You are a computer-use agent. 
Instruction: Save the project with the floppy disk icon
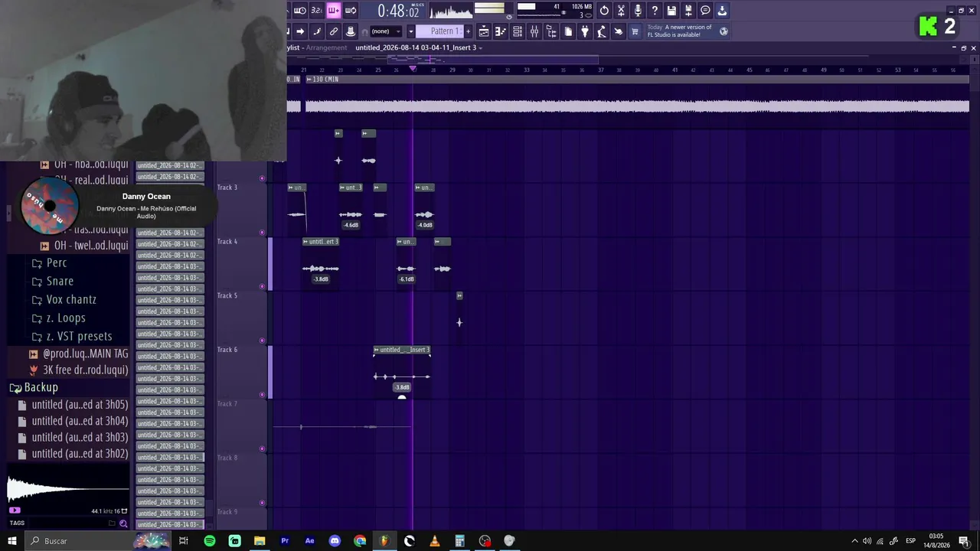tap(671, 11)
